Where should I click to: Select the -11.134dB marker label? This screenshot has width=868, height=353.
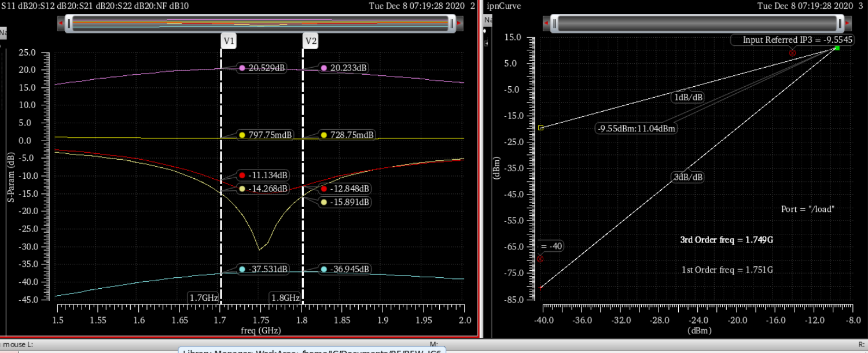coord(263,175)
